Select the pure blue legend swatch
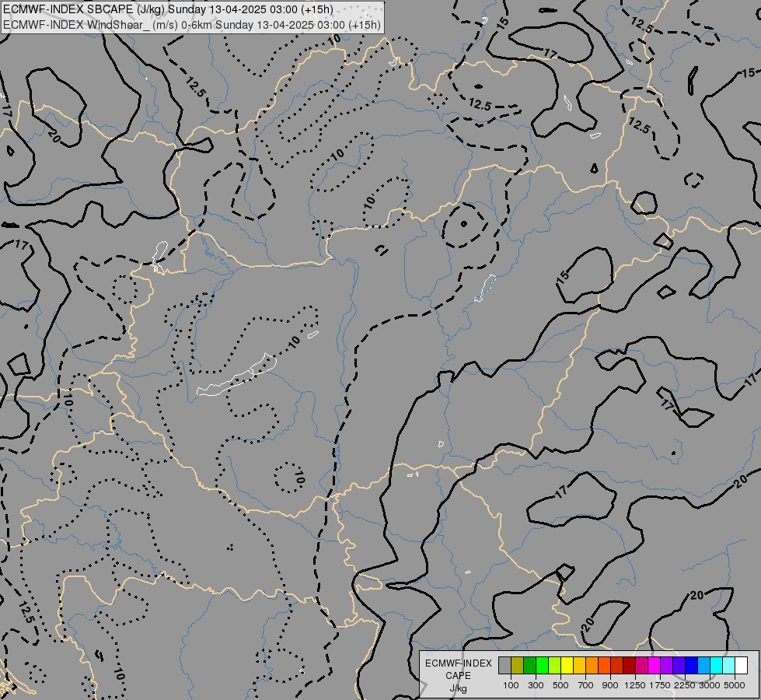 (x=692, y=665)
